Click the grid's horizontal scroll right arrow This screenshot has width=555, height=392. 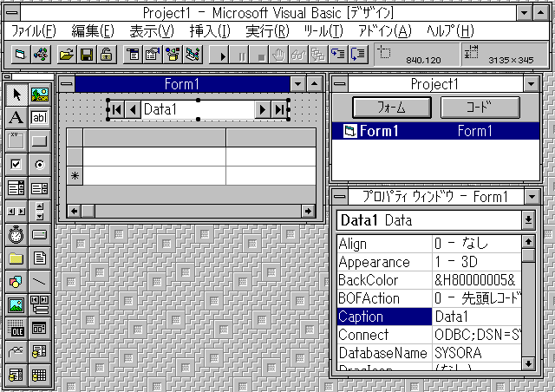click(308, 212)
